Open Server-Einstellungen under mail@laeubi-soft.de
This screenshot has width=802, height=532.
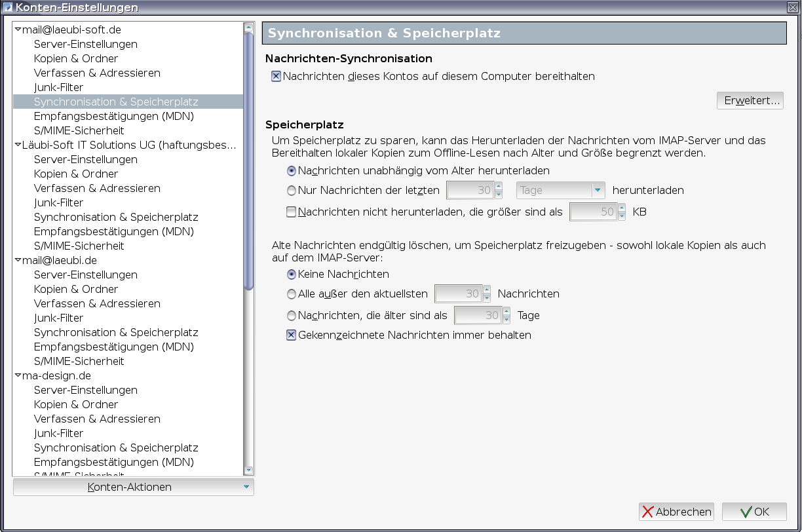tap(86, 44)
